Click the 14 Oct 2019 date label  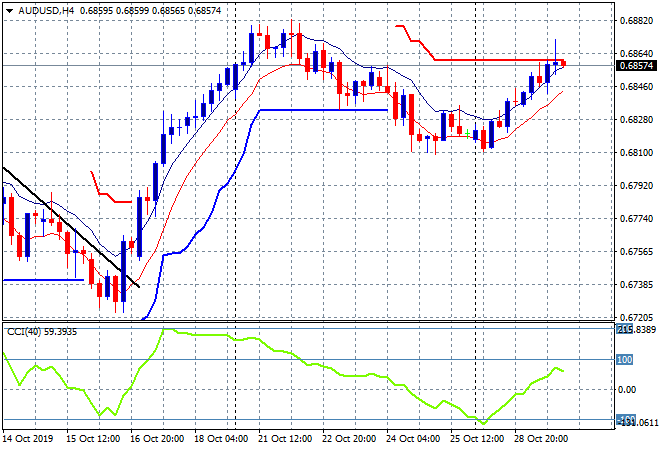point(29,439)
